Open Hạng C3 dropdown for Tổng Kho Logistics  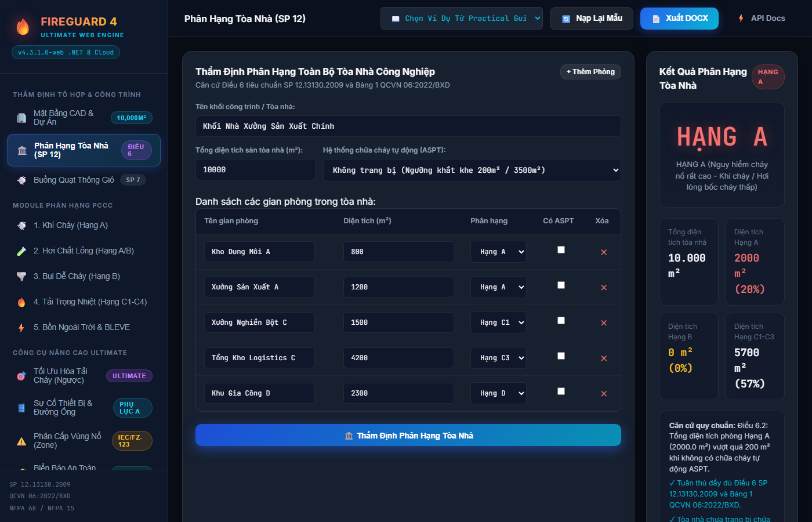[498, 358]
